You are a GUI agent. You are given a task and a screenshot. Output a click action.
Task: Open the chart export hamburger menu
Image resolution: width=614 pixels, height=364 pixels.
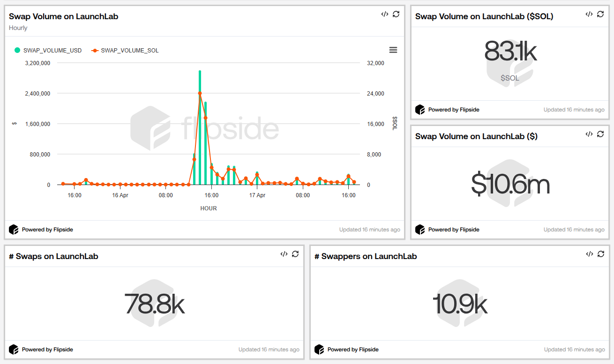tap(393, 50)
